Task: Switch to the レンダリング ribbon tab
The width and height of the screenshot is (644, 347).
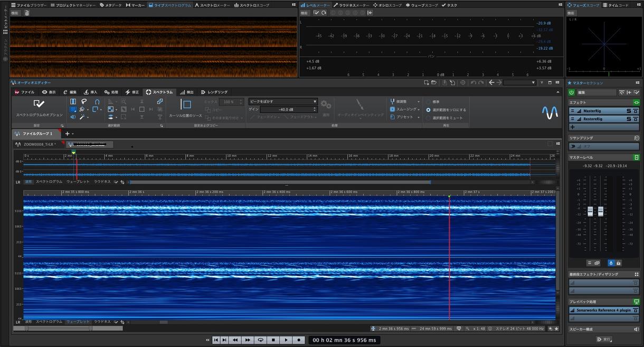Action: coord(214,92)
